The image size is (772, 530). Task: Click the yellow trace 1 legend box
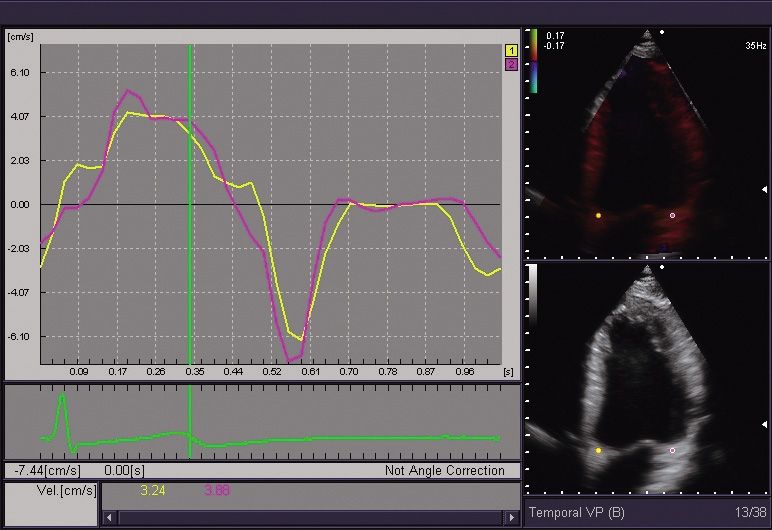(511, 49)
